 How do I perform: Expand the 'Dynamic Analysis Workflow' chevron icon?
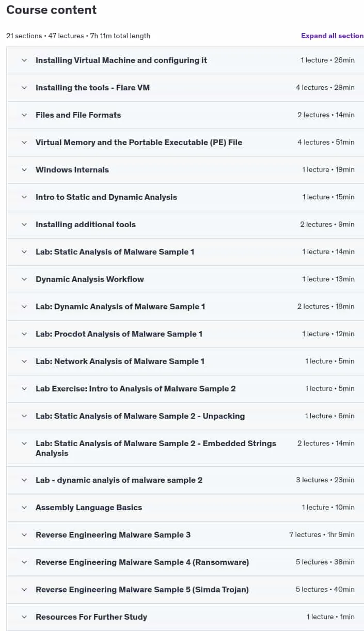point(24,279)
